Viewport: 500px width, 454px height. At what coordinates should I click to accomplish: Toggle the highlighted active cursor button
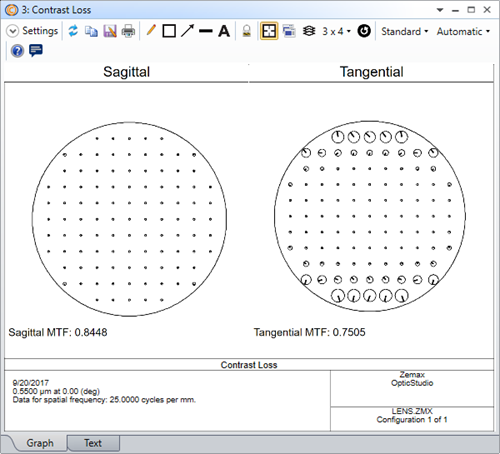(269, 31)
